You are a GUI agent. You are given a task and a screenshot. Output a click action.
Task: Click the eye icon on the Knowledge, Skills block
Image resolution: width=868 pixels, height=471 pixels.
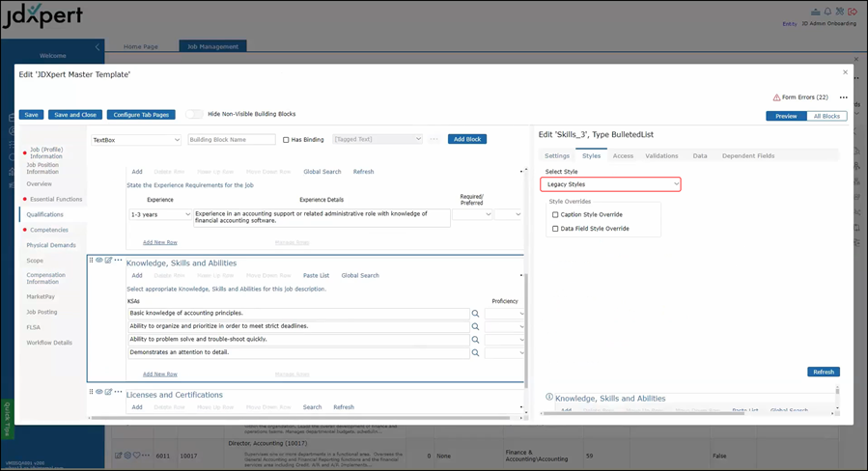pyautogui.click(x=99, y=260)
